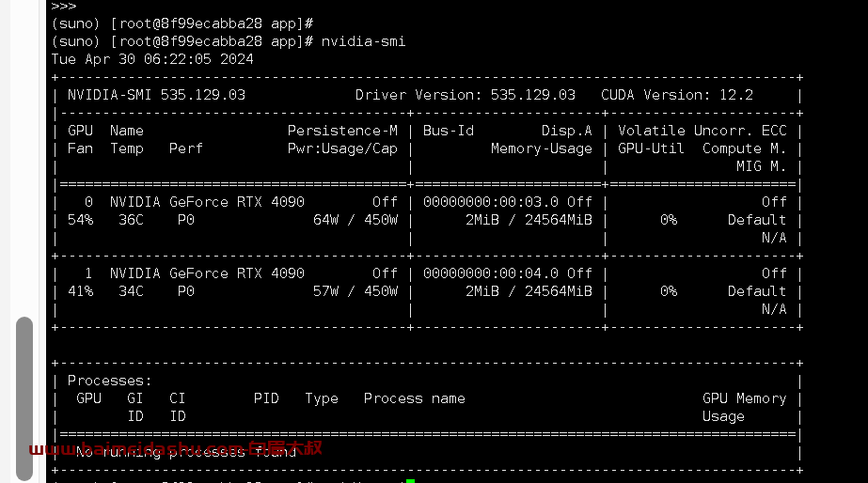Click the Perf column header
Viewport: 868px width, 483px height.
186,148
